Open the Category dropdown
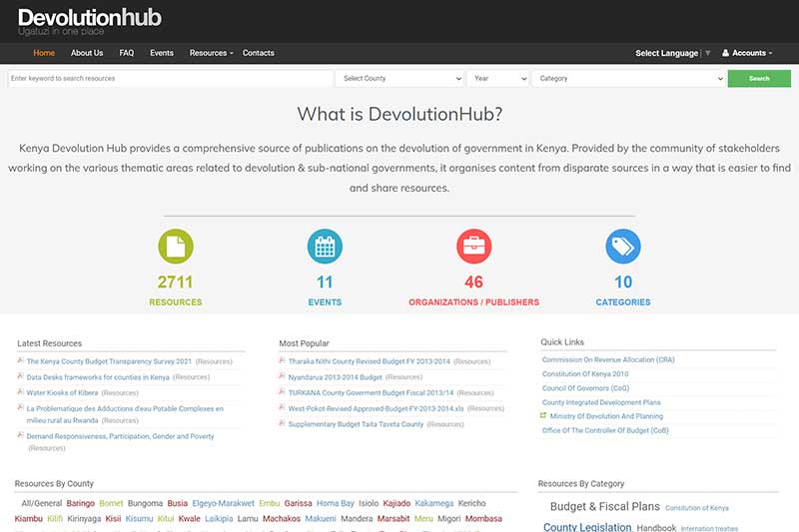Image resolution: width=799 pixels, height=532 pixels. (629, 79)
